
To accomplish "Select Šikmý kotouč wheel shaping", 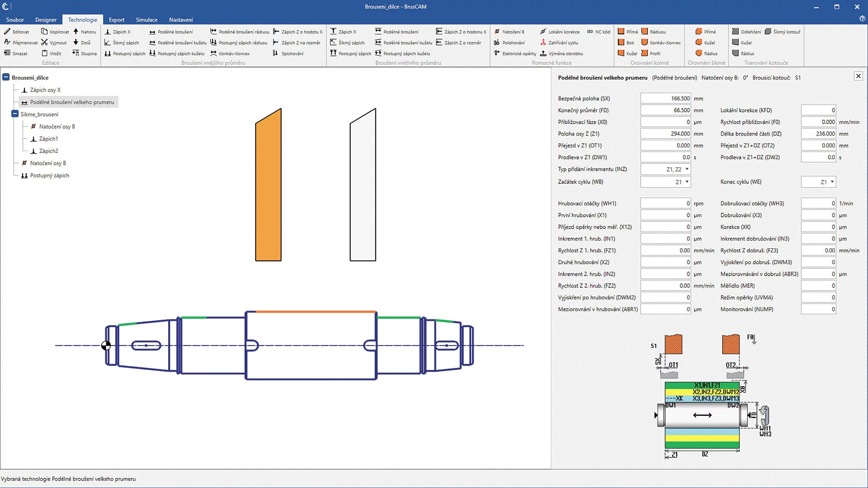I will coord(783,31).
